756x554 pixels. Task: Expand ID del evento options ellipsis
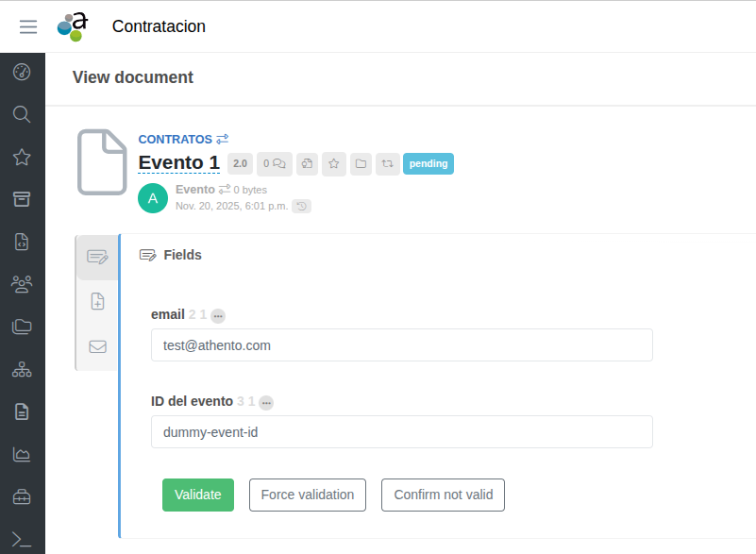tap(267, 403)
